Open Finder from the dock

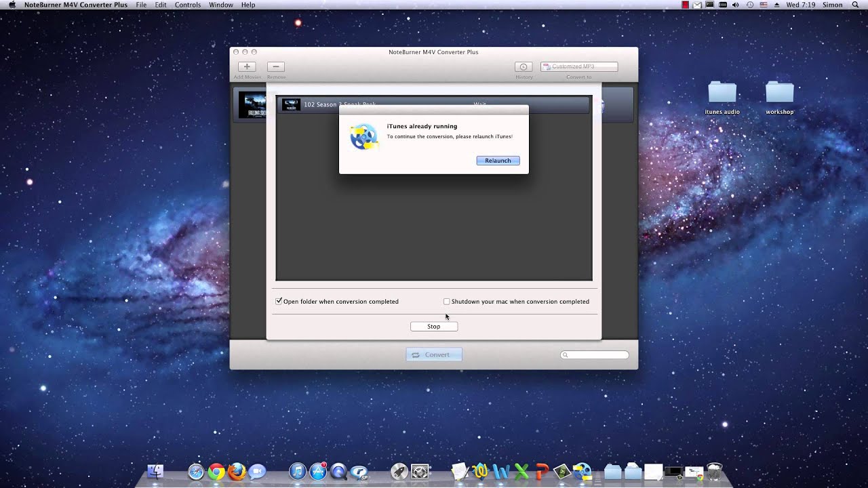tap(155, 472)
